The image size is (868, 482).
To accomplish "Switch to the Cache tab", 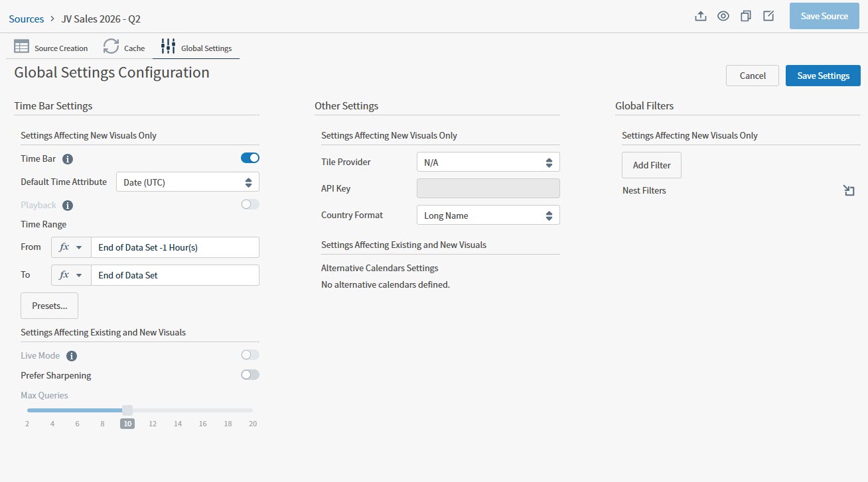I will (124, 48).
